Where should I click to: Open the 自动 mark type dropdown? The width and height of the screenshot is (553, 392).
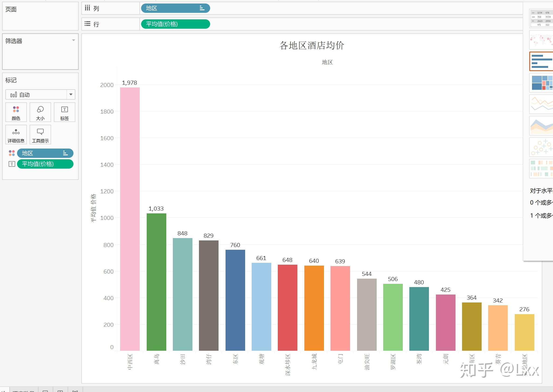click(71, 94)
